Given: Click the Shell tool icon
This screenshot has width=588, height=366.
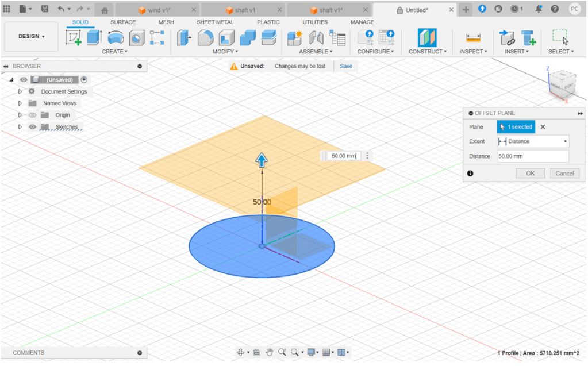Looking at the screenshot, I should pyautogui.click(x=226, y=38).
